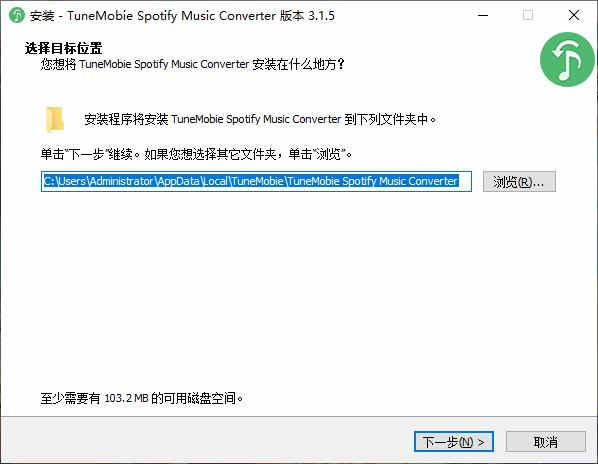Click the green music note logo
Viewport: 598px width, 464px height.
click(x=567, y=59)
